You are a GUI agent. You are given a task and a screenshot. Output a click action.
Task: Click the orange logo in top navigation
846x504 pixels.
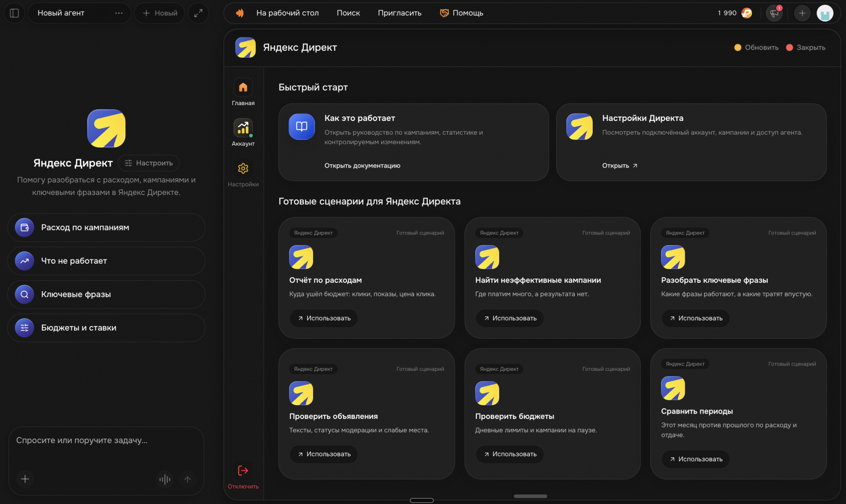(240, 13)
